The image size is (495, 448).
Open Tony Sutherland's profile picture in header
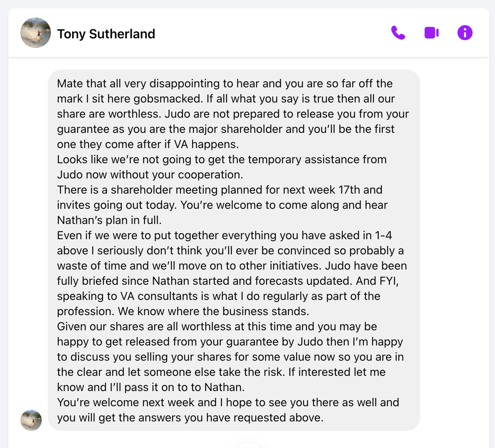pyautogui.click(x=36, y=33)
